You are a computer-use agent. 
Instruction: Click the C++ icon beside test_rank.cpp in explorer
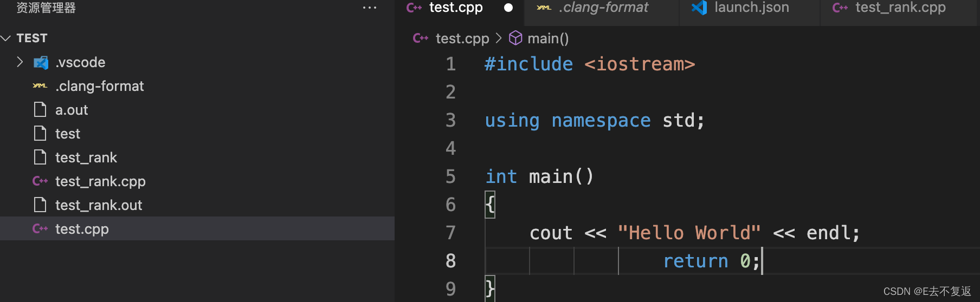[x=40, y=181]
